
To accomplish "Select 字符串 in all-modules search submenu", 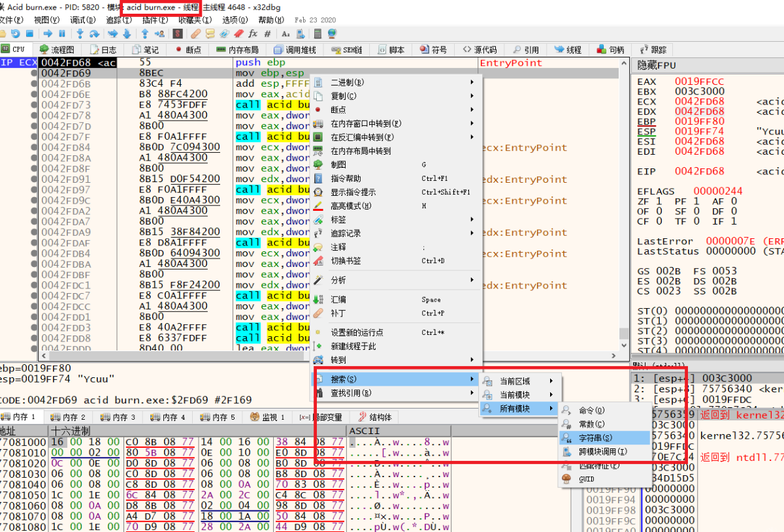I will [604, 438].
